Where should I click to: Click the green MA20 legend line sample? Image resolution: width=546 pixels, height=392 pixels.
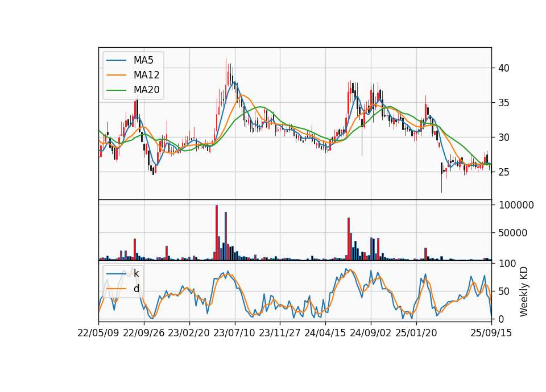[116, 90]
